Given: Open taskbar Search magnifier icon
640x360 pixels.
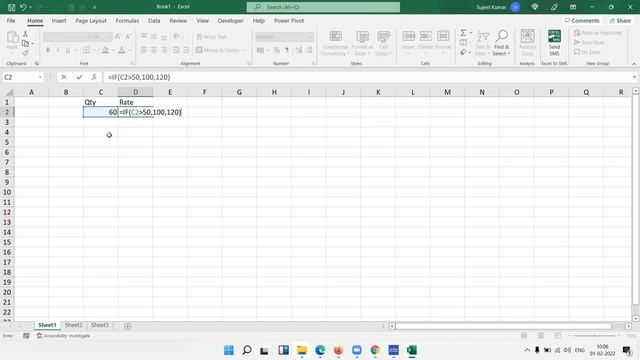Looking at the screenshot, I should point(247,350).
